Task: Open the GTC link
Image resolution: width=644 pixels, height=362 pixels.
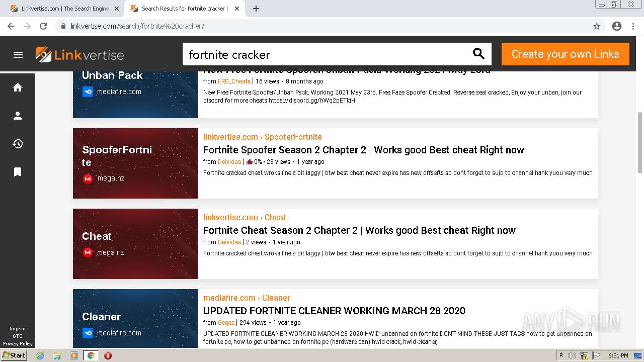Action: click(18, 336)
